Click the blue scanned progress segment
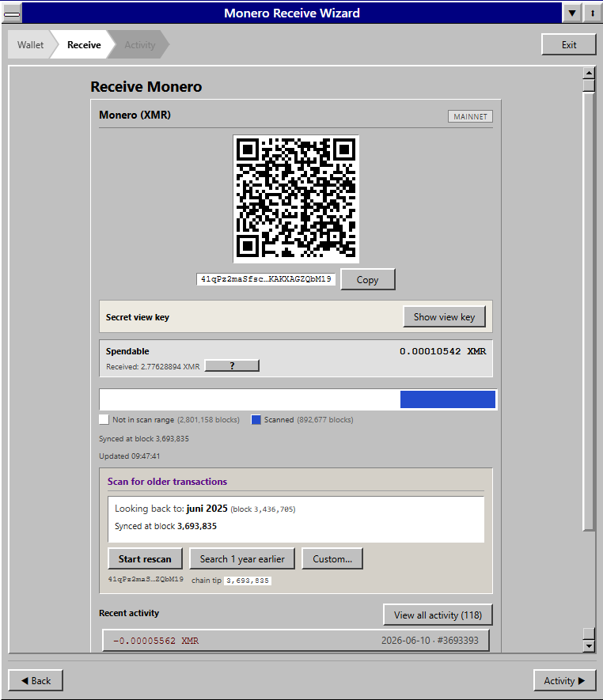 pyautogui.click(x=448, y=399)
